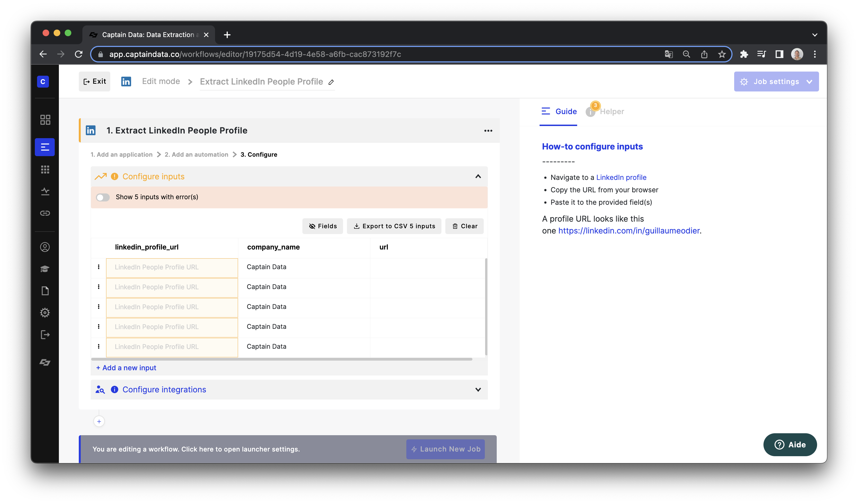This screenshot has height=504, width=858.
Task: Open the activity pulse icon in sidebar
Action: coord(45,191)
